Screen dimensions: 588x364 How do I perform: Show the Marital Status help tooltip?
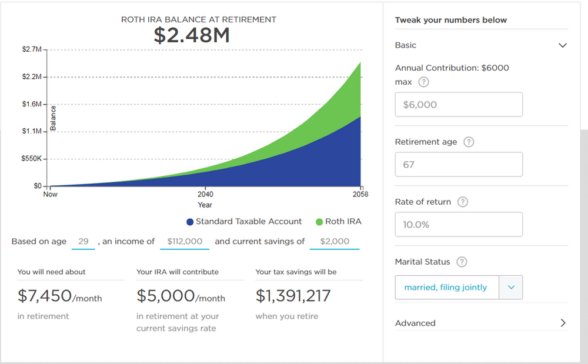tap(462, 262)
